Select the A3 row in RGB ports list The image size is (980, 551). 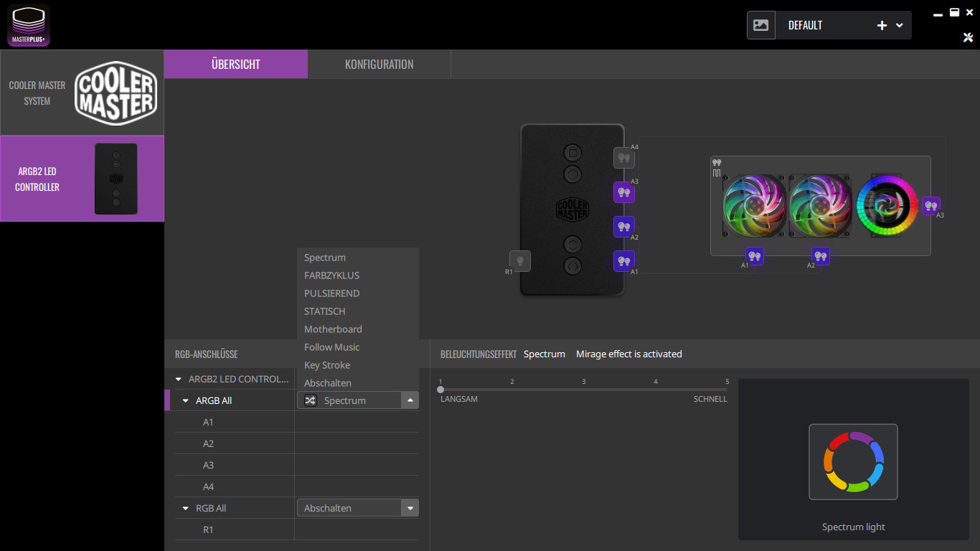pyautogui.click(x=296, y=465)
